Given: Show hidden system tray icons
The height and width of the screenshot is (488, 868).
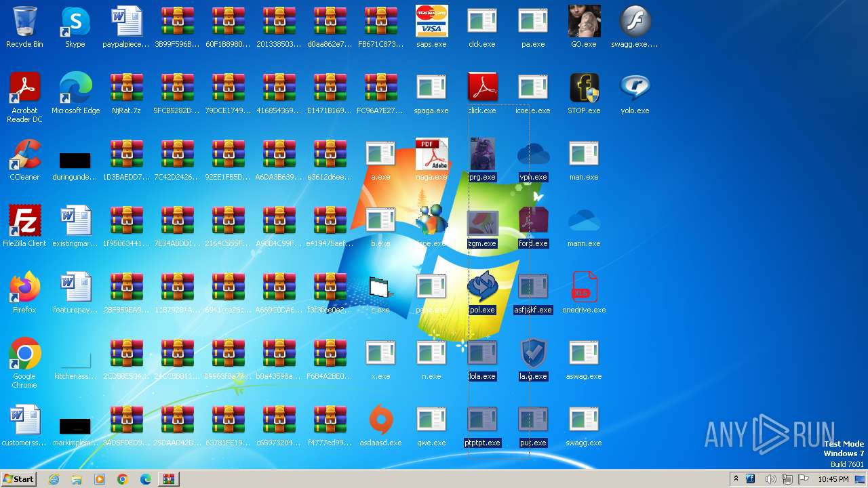Looking at the screenshot, I should pos(736,479).
